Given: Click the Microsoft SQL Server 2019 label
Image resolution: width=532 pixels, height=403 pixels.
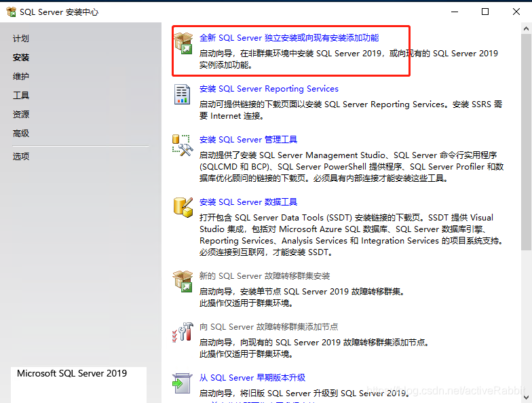Looking at the screenshot, I should click(x=72, y=373).
